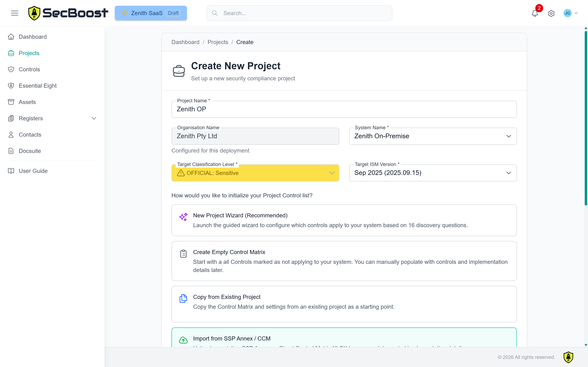588x367 pixels.
Task: Choose Create Empty Control Matrix option
Action: pyautogui.click(x=344, y=261)
